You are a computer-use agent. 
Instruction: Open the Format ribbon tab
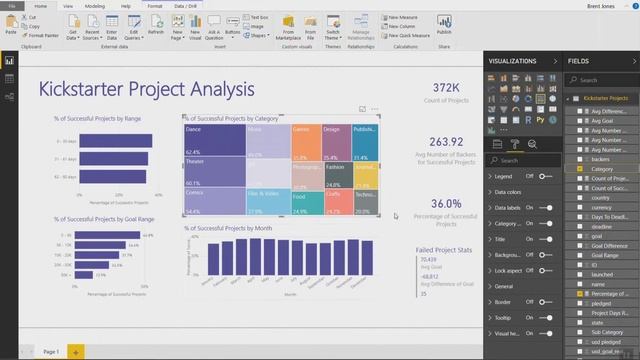[x=155, y=6]
